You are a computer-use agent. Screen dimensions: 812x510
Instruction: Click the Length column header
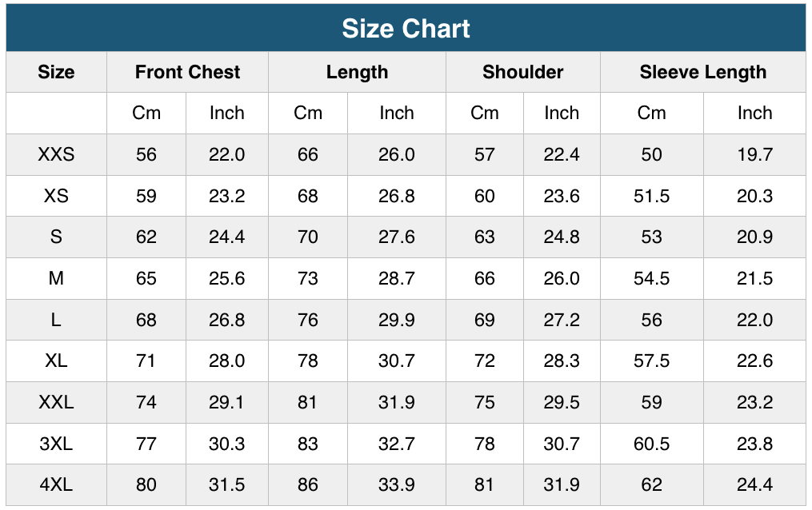[x=357, y=72]
